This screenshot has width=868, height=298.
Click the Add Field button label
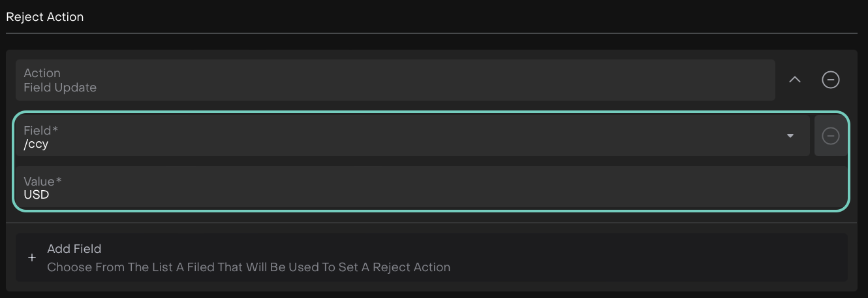point(74,248)
